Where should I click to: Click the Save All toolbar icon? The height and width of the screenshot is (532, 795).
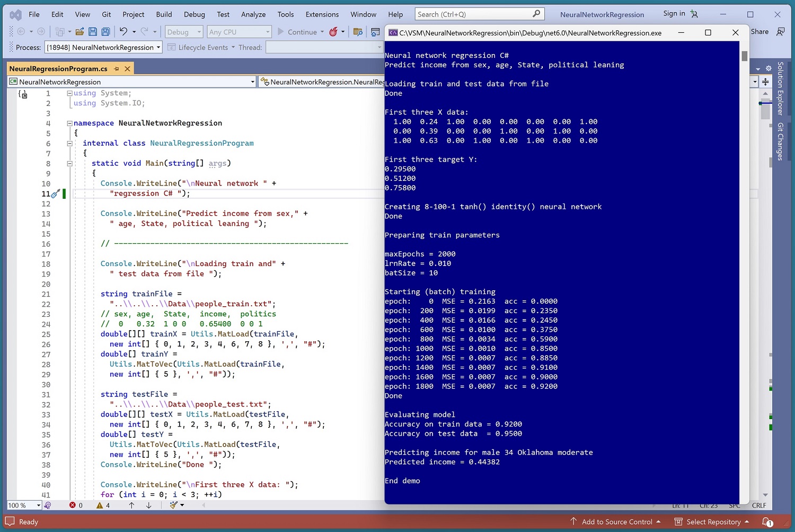[x=105, y=32]
